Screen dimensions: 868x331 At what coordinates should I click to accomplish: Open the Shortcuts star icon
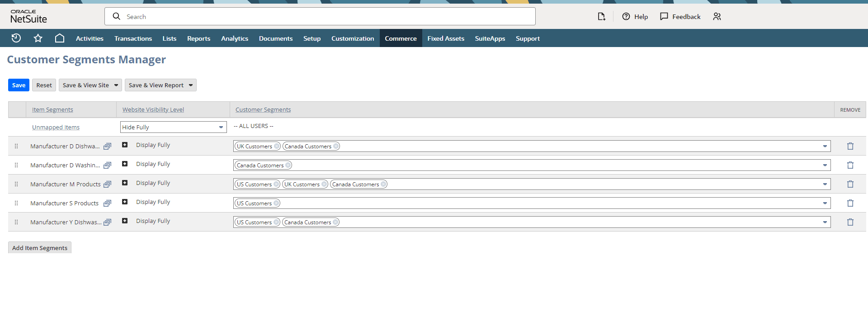point(38,38)
